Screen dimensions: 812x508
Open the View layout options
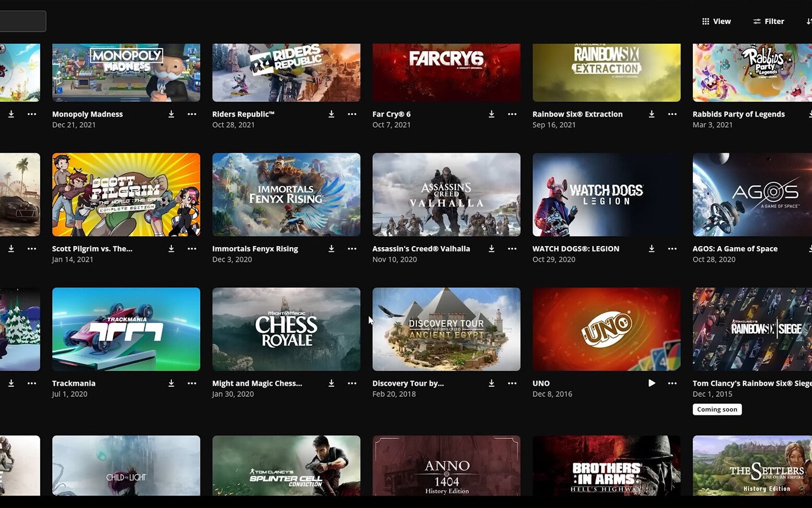(x=716, y=21)
